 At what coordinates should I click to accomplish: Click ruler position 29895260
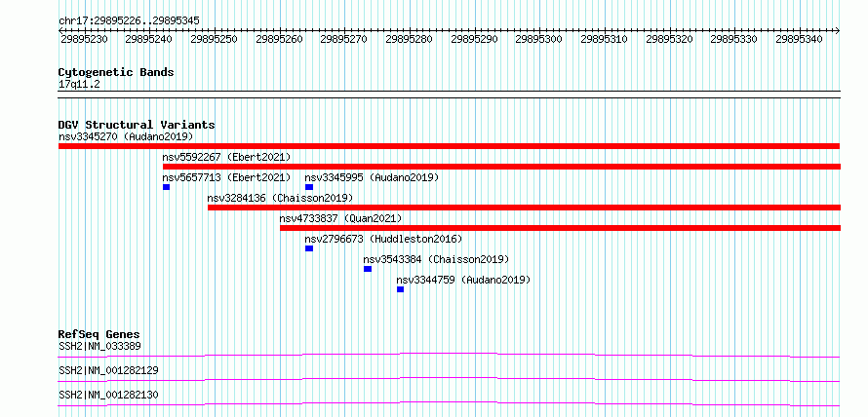[x=280, y=39]
